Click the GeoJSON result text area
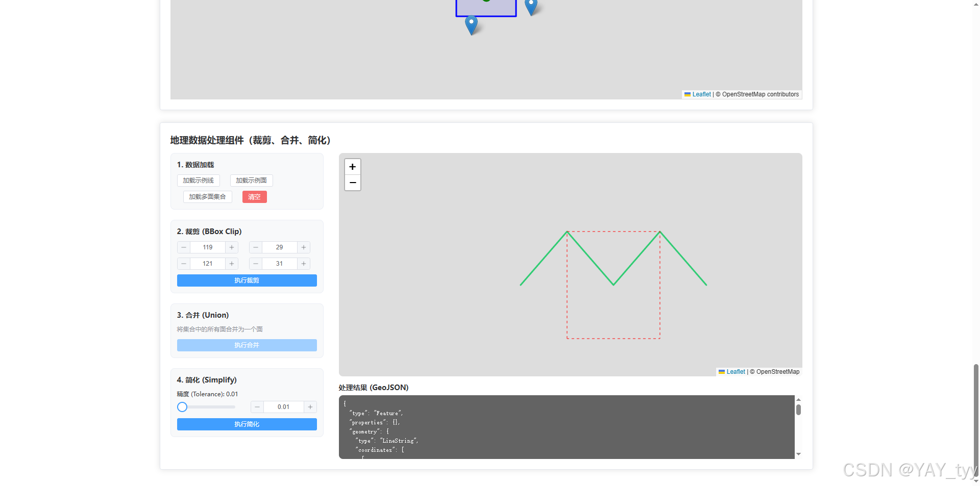 (x=567, y=427)
